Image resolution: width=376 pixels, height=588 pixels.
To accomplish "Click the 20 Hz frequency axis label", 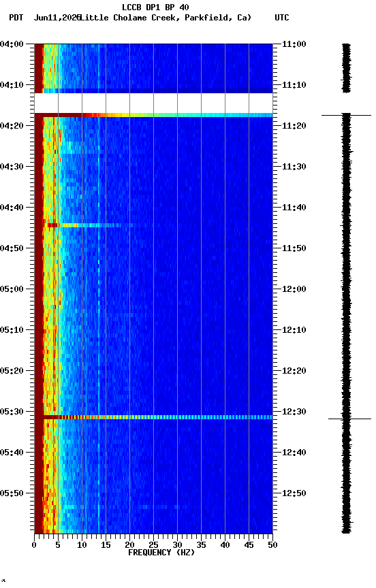I will 129,545.
